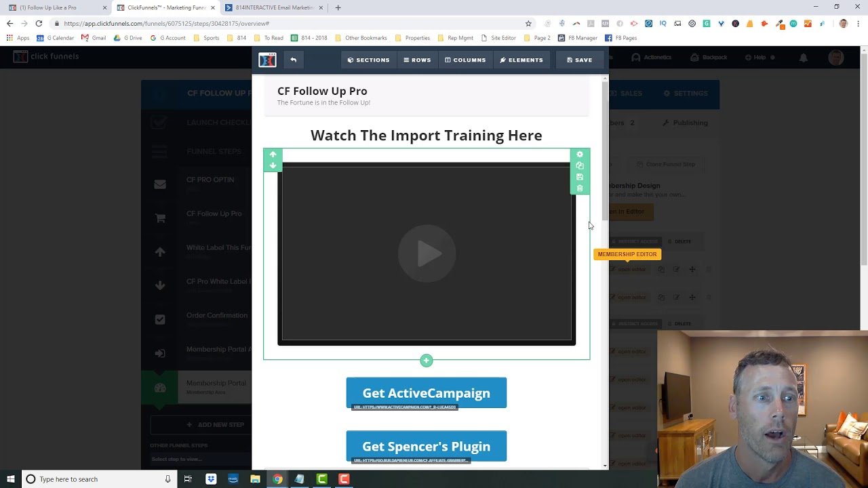
Task: Open the 814 - 2018 bookmark
Action: [x=309, y=38]
